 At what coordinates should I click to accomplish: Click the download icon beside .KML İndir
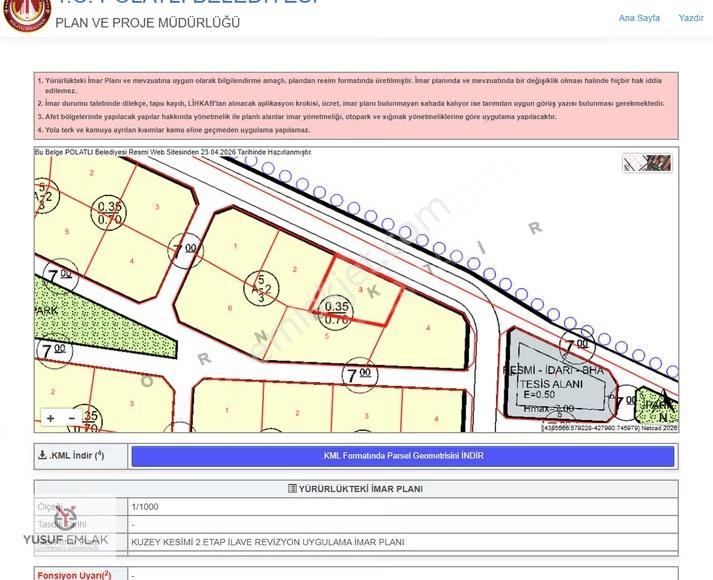click(x=42, y=455)
